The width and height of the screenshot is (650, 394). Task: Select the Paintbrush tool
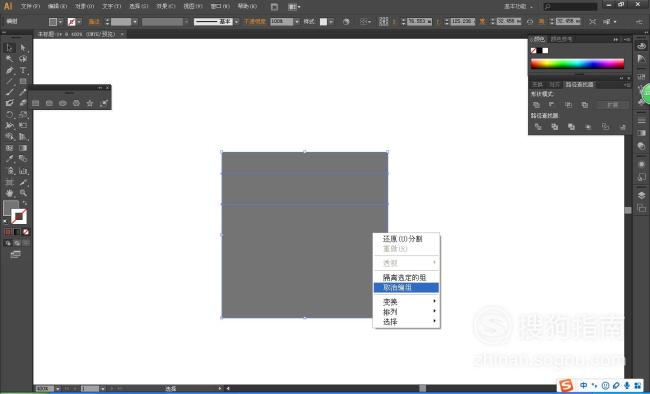point(9,92)
